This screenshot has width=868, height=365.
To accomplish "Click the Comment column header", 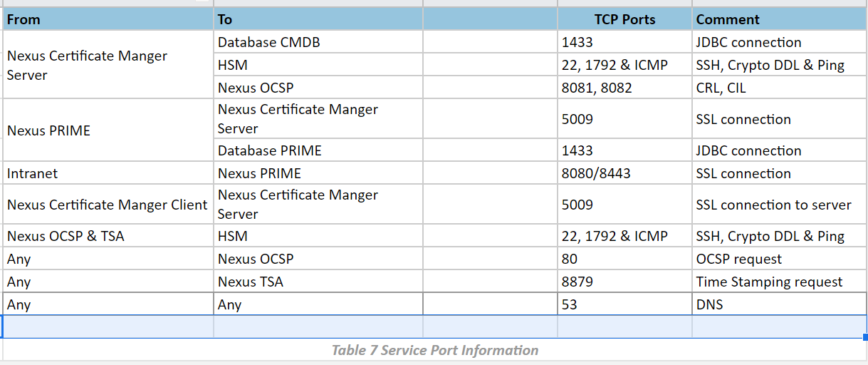I will 779,19.
